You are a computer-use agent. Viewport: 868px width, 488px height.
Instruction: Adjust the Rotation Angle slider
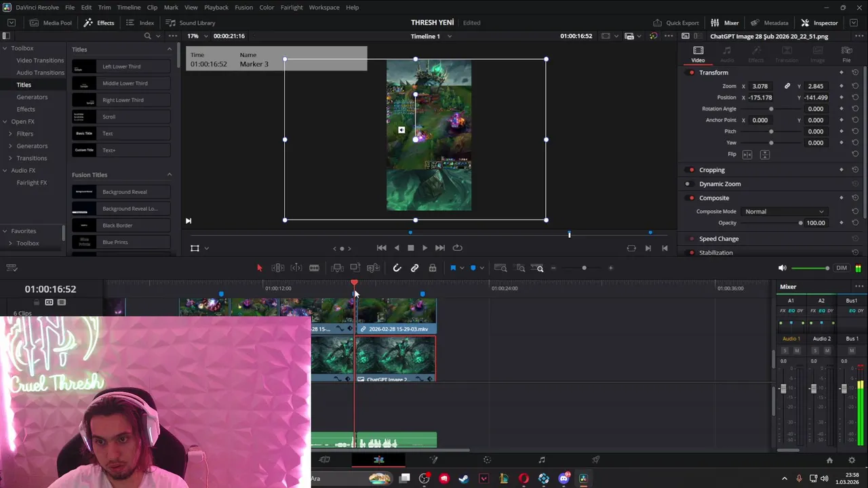772,108
